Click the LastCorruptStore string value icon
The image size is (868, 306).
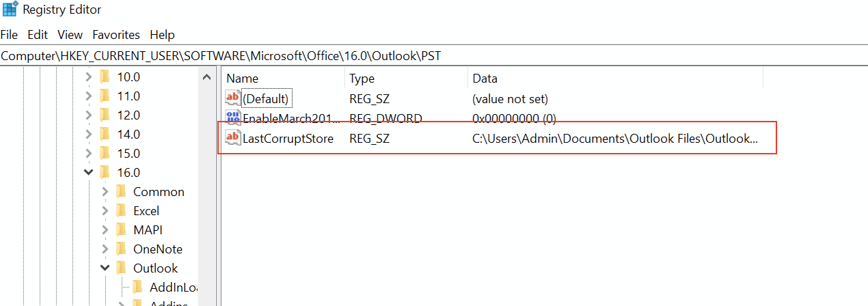[x=233, y=139]
